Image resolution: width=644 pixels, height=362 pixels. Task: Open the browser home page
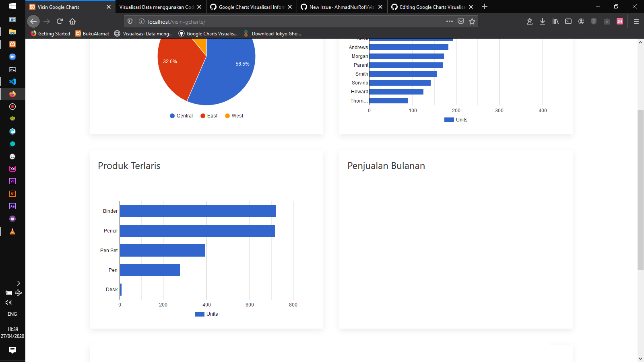[72, 21]
